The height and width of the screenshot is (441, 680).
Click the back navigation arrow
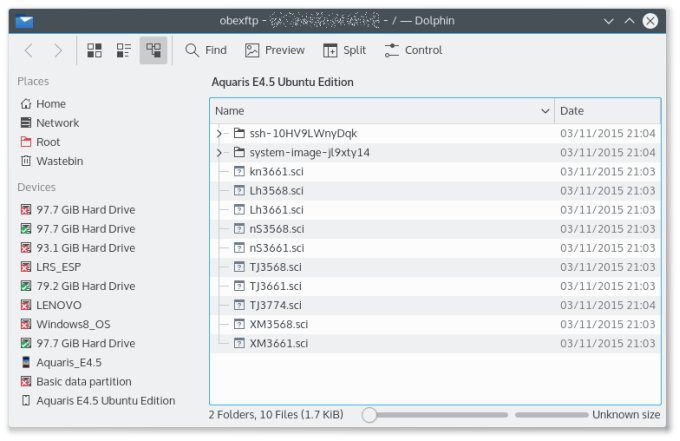click(x=28, y=50)
